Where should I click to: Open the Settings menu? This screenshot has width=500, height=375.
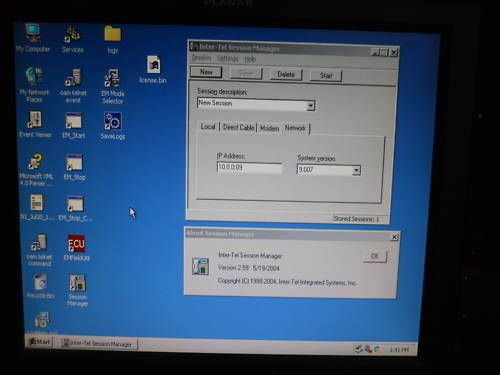[227, 59]
